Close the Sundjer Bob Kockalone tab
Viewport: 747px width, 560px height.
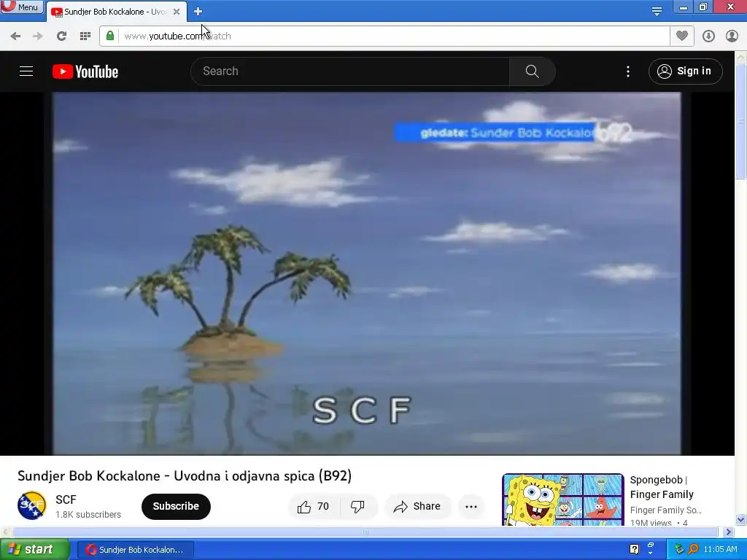tap(177, 12)
